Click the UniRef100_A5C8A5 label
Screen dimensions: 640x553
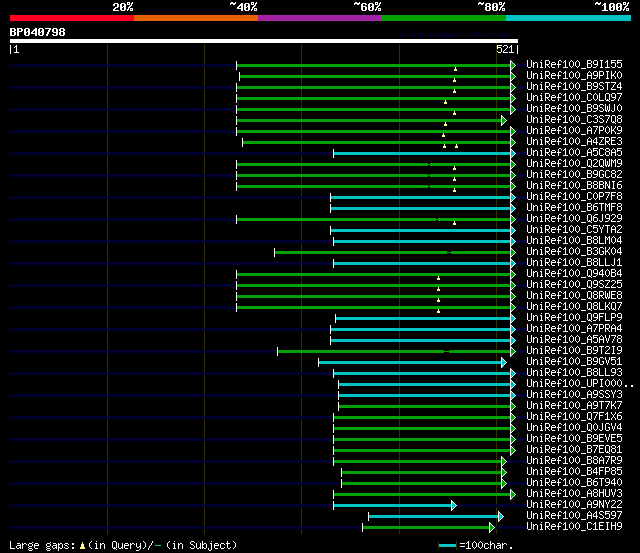[574, 153]
